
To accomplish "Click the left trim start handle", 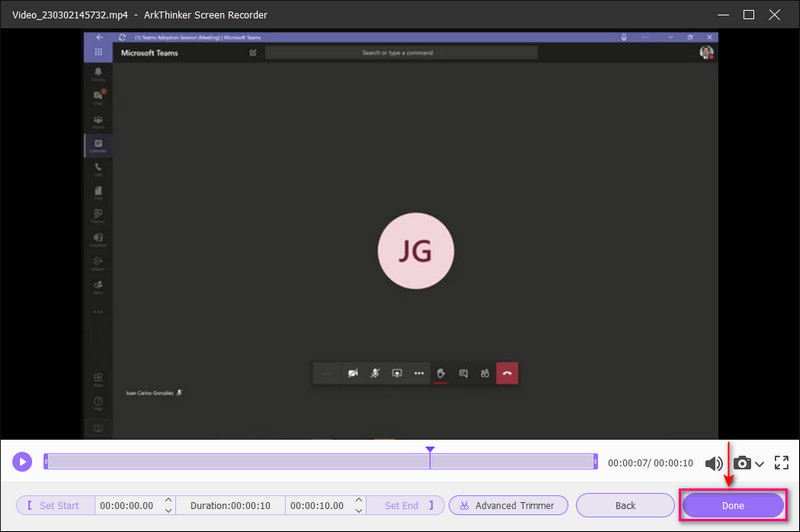I will tap(46, 462).
